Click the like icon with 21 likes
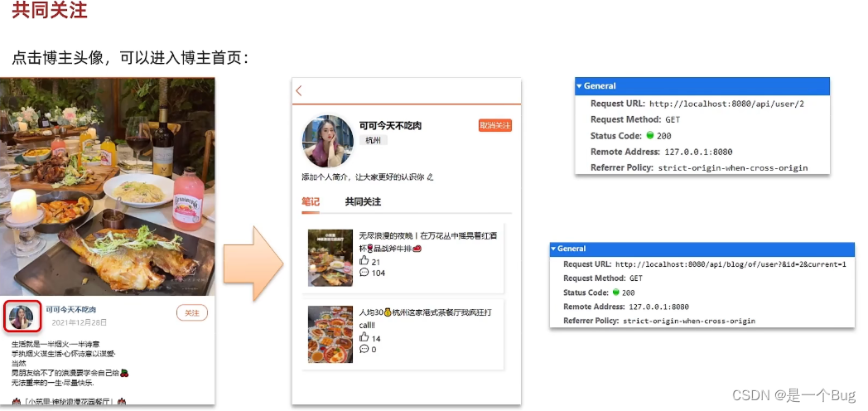Screen dimensions: 868x411 coord(364,261)
